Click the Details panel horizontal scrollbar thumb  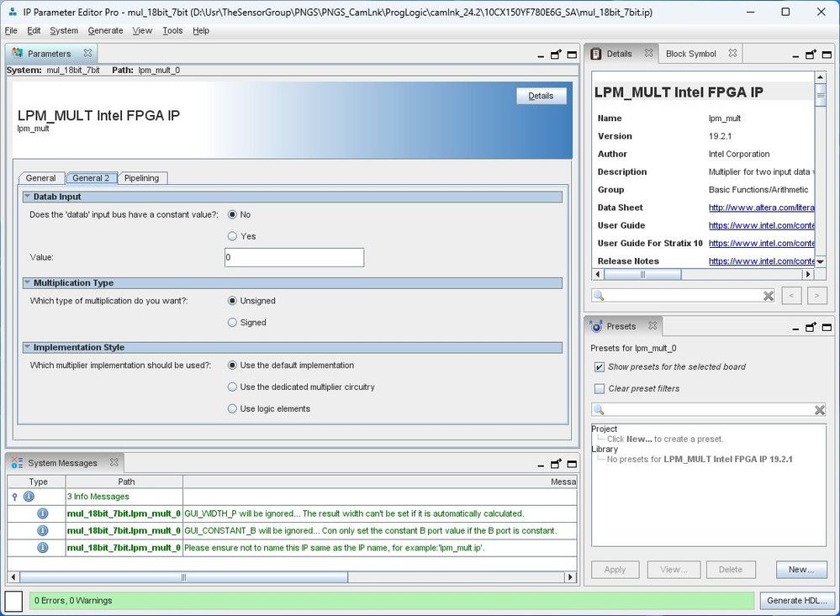point(643,274)
